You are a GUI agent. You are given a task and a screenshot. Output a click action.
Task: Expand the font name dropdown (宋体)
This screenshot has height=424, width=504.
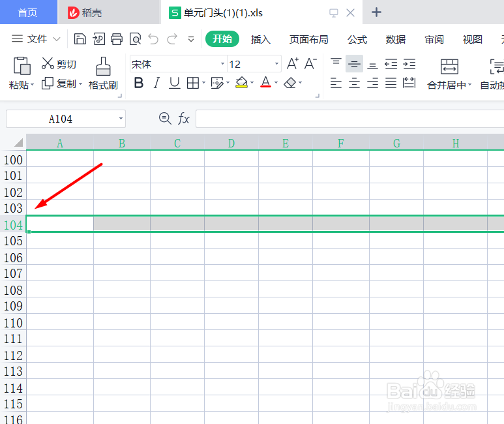pos(222,64)
